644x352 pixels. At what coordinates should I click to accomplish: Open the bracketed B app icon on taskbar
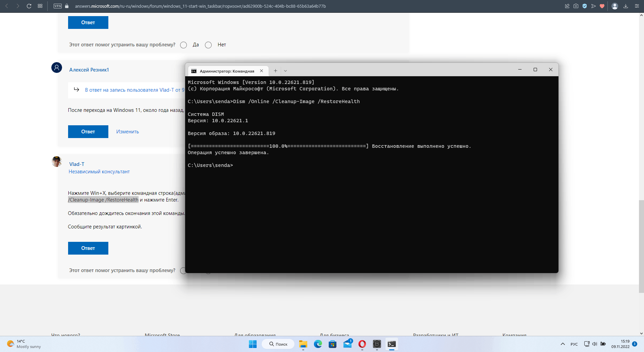(377, 344)
